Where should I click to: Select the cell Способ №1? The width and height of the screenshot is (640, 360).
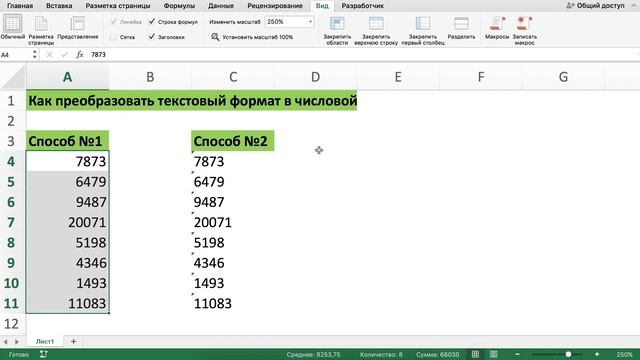[67, 141]
